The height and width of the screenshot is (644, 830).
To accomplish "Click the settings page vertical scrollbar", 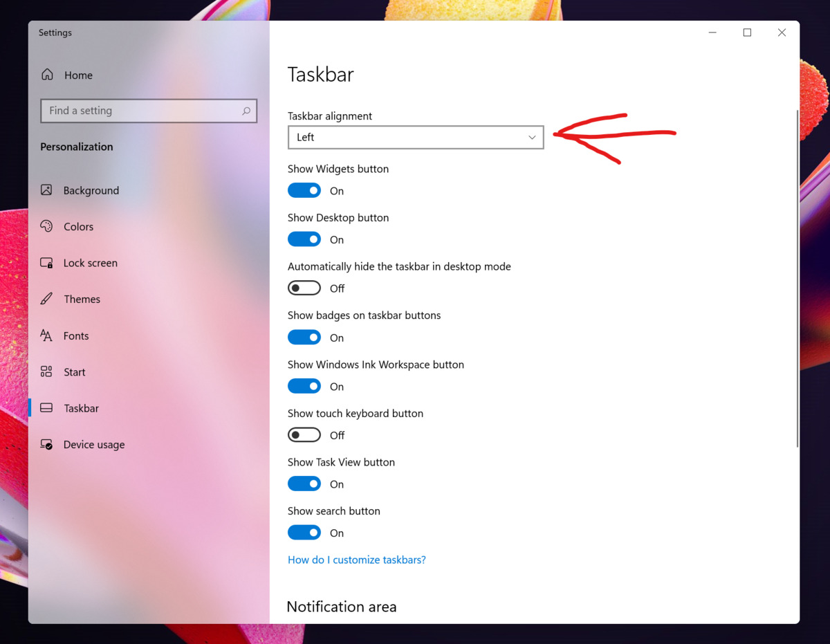I will pos(797,278).
